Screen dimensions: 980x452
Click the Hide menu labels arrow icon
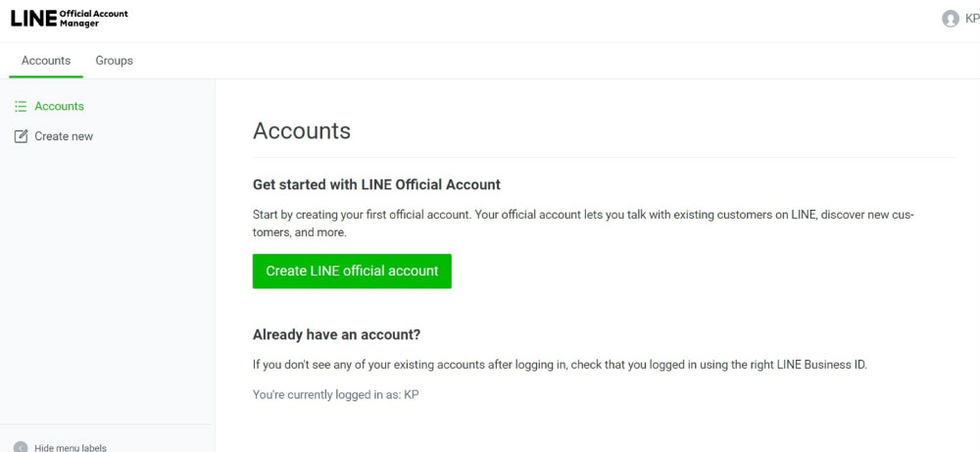(x=21, y=448)
